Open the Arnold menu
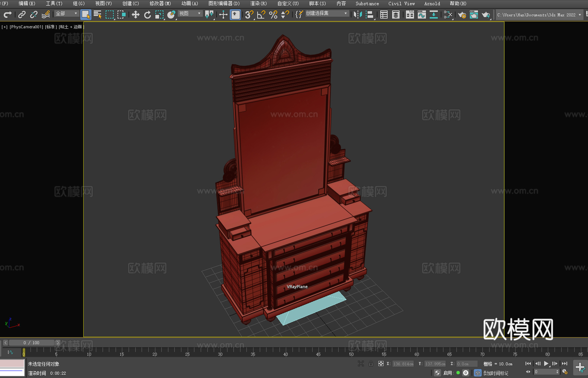Viewport: 588px width, 378px height. pyautogui.click(x=432, y=3)
